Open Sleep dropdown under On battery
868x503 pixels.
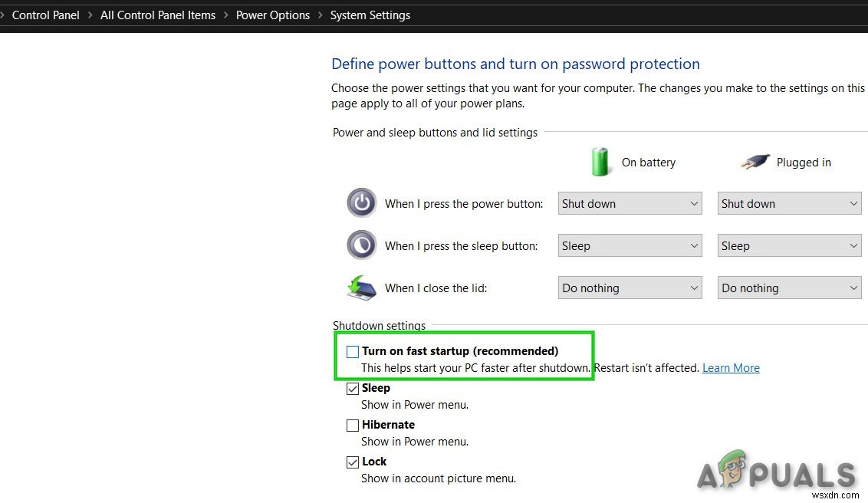[630, 245]
